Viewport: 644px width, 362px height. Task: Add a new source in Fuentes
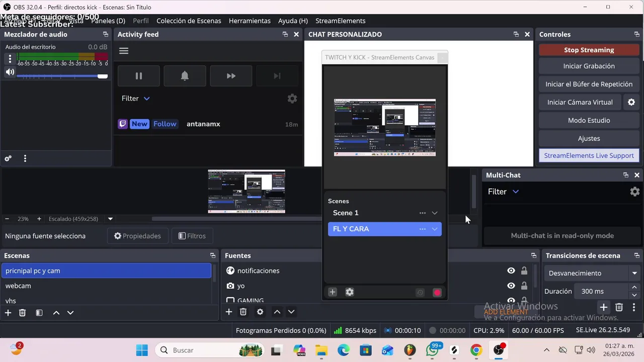tap(228, 312)
